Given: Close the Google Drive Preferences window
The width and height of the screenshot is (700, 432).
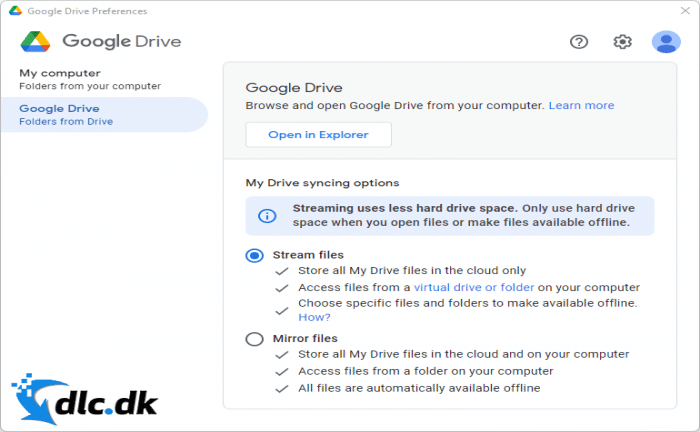Looking at the screenshot, I should 685,11.
